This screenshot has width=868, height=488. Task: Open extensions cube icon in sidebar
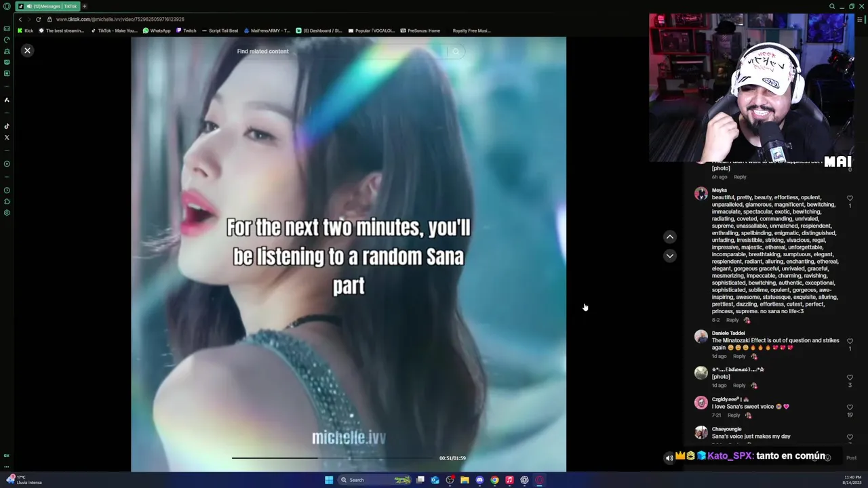7,201
